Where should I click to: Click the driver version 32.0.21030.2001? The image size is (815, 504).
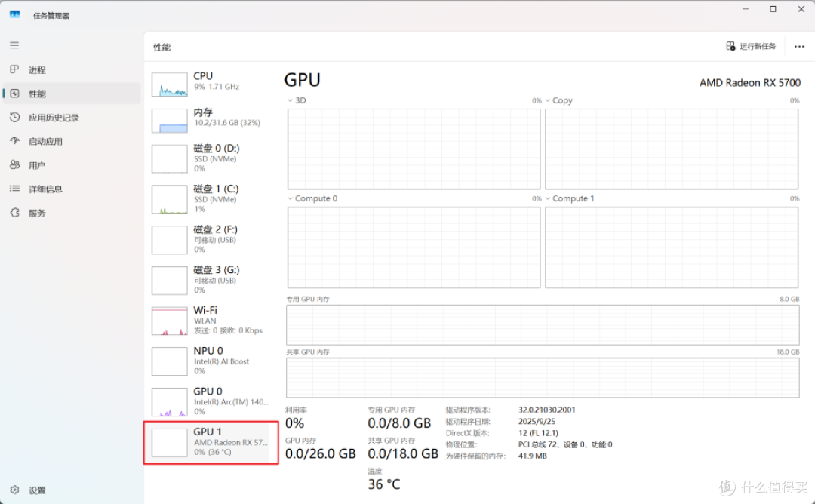point(547,410)
